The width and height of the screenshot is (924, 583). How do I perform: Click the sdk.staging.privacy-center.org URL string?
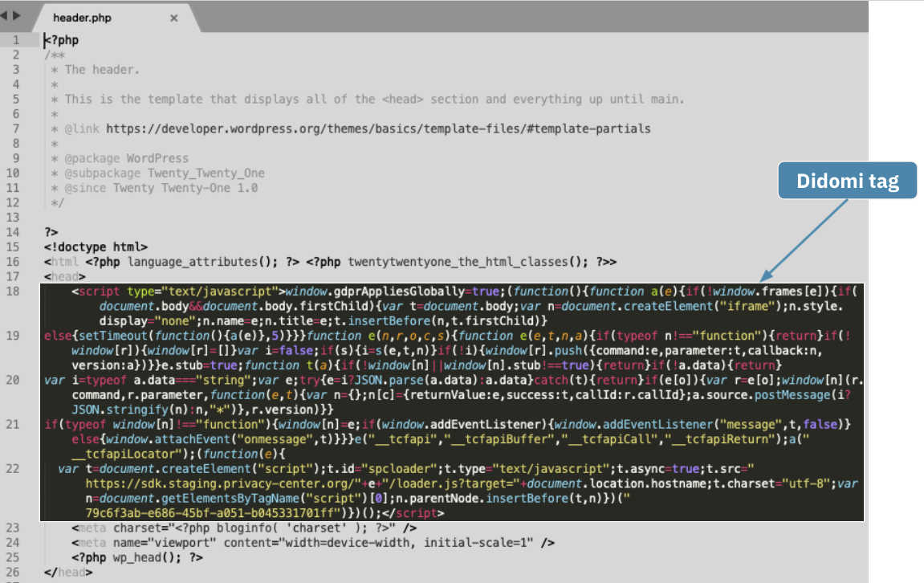pyautogui.click(x=222, y=483)
